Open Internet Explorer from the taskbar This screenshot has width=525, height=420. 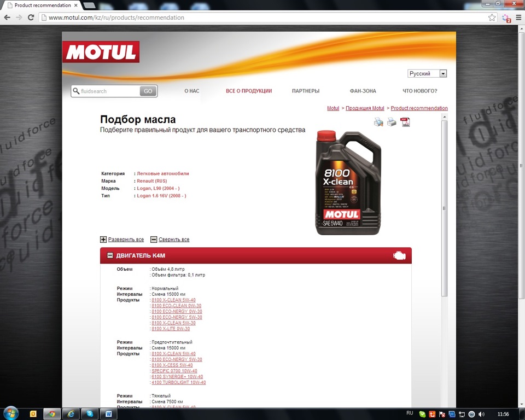[71, 414]
